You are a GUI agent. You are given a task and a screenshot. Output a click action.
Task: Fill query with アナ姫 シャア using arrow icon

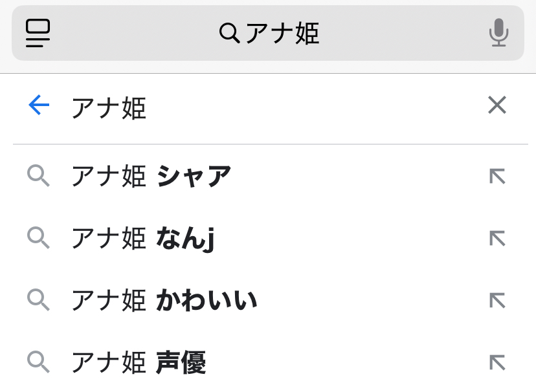497,176
